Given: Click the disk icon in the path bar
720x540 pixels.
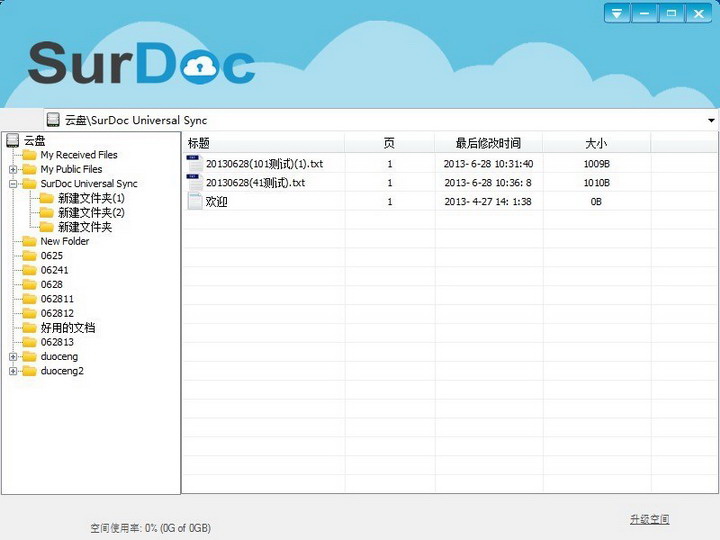Looking at the screenshot, I should point(53,120).
